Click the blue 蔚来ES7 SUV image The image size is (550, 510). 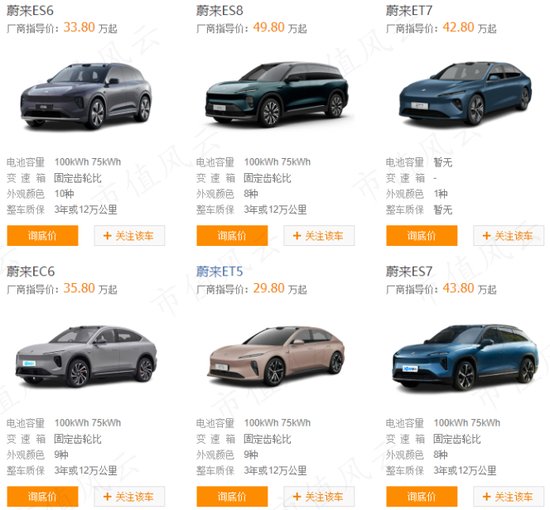click(465, 357)
